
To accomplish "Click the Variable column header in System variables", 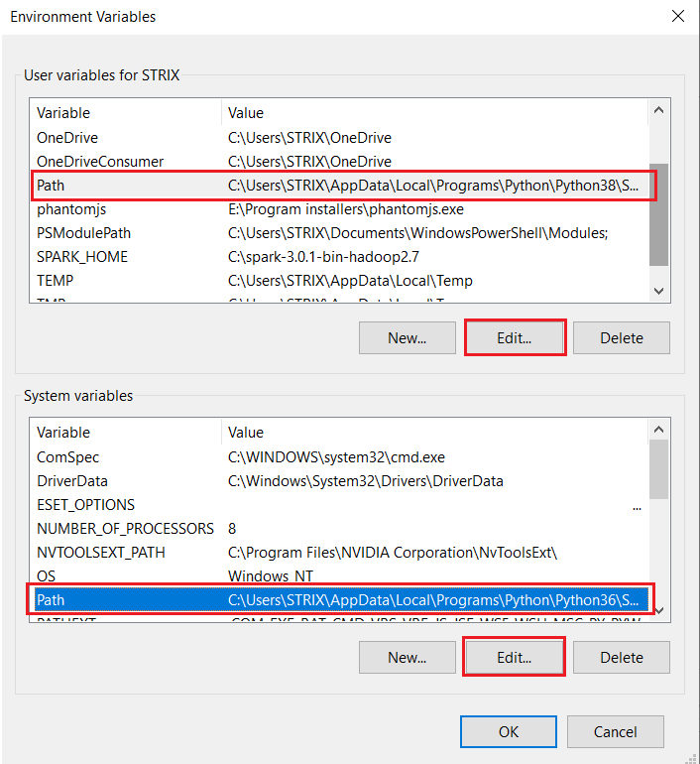I will click(x=63, y=433).
